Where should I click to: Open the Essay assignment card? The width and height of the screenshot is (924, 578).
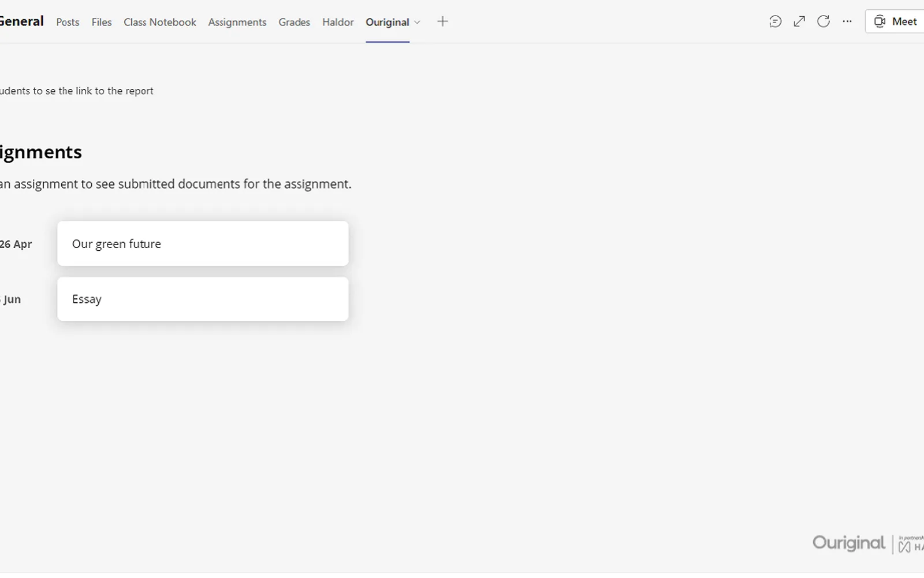pyautogui.click(x=203, y=299)
